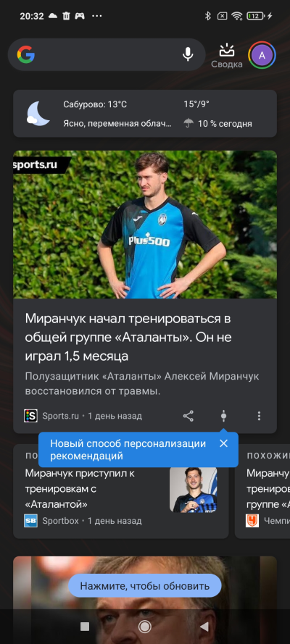290x644 pixels.
Task: Open the Сводка summary icon
Action: point(227,56)
